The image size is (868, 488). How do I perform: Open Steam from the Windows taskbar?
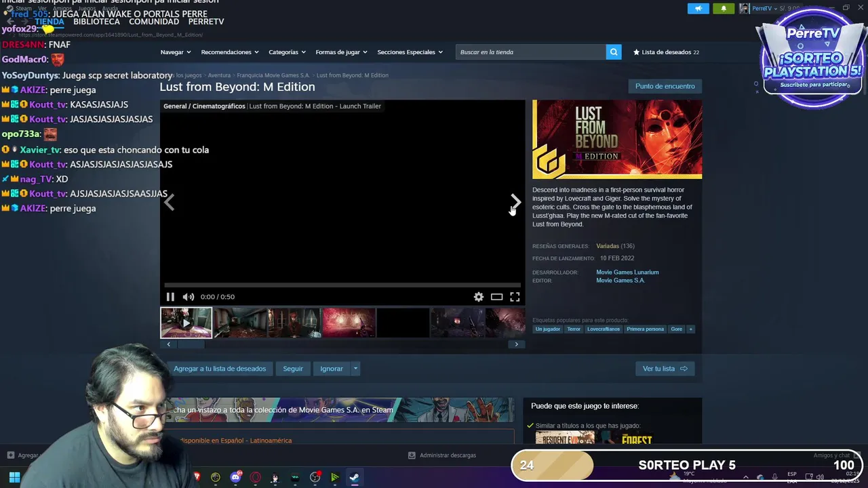pos(354,477)
